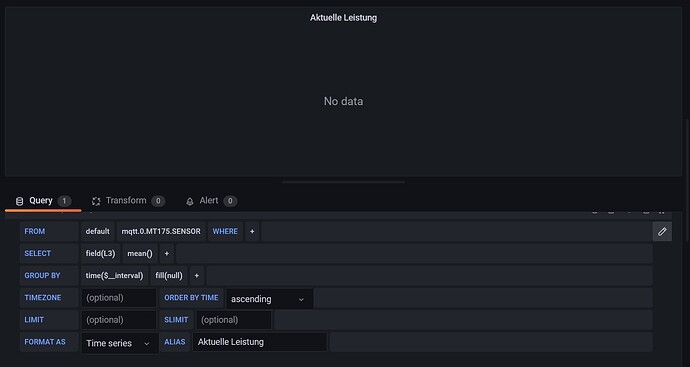This screenshot has height=367, width=690.
Task: Toggle raw query edit mode pencil icon
Action: pyautogui.click(x=662, y=231)
